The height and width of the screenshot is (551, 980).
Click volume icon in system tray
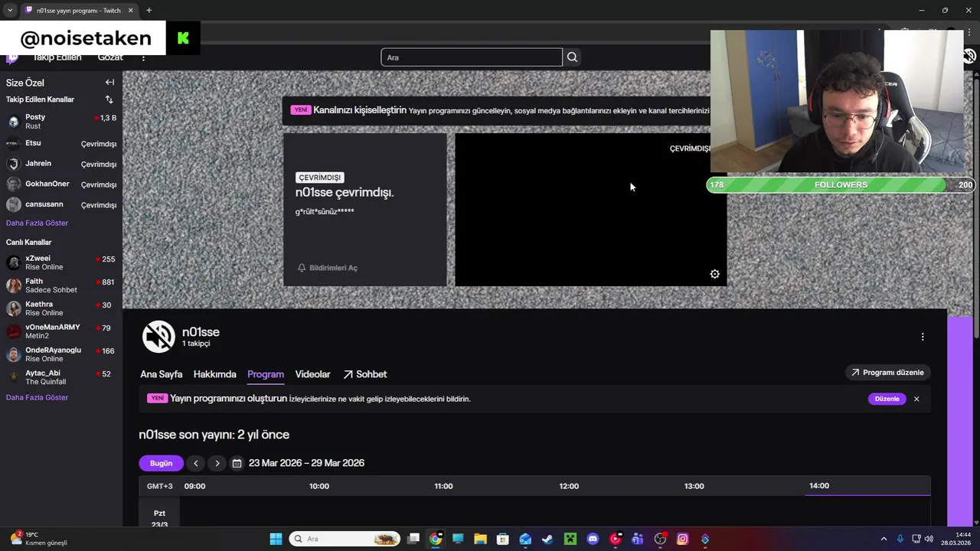(929, 539)
